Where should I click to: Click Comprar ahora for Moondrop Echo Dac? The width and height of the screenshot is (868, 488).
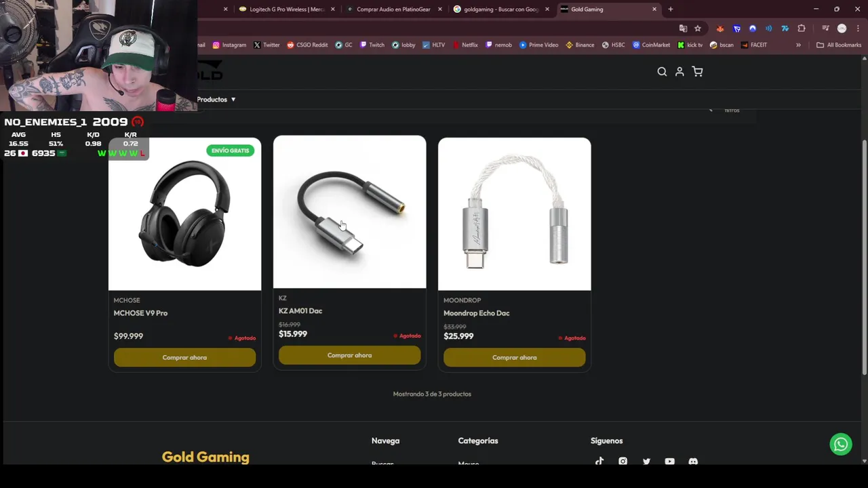[x=514, y=357]
